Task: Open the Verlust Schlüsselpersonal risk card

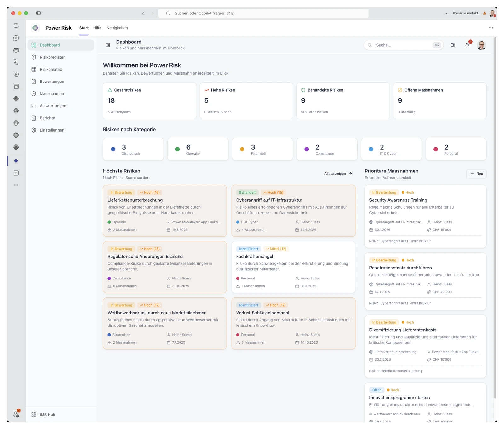Action: coord(294,323)
